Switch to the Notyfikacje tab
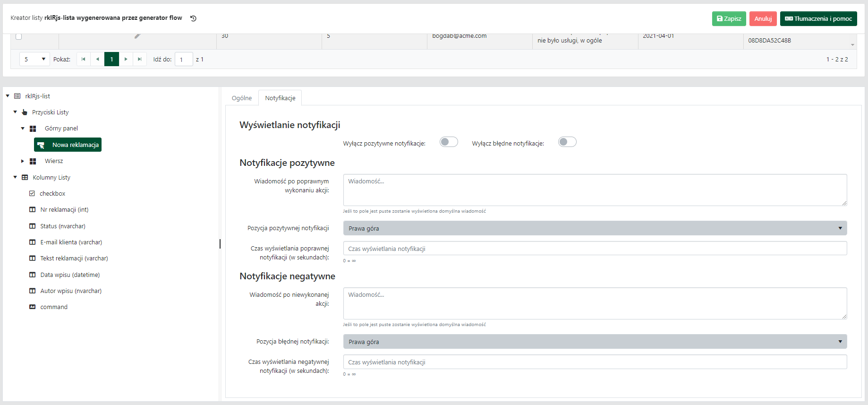868x405 pixels. (x=280, y=98)
